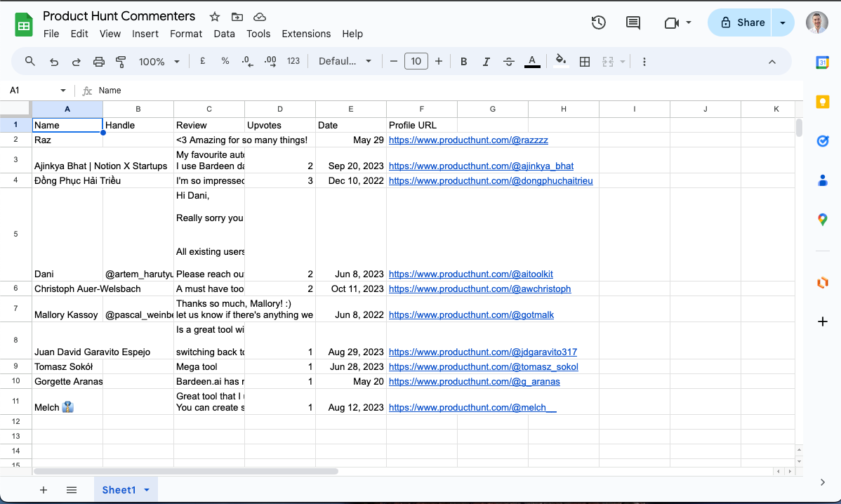Redo the last action
The width and height of the screenshot is (841, 504).
tap(76, 62)
